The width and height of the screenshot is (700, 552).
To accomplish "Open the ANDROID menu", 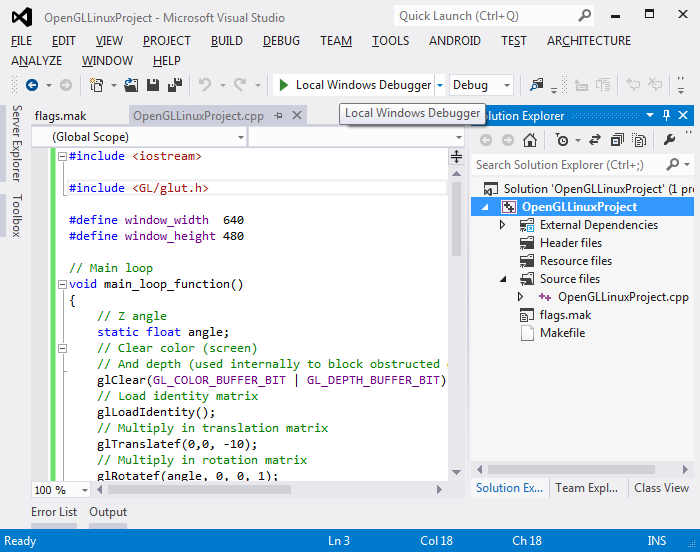I will click(x=455, y=41).
